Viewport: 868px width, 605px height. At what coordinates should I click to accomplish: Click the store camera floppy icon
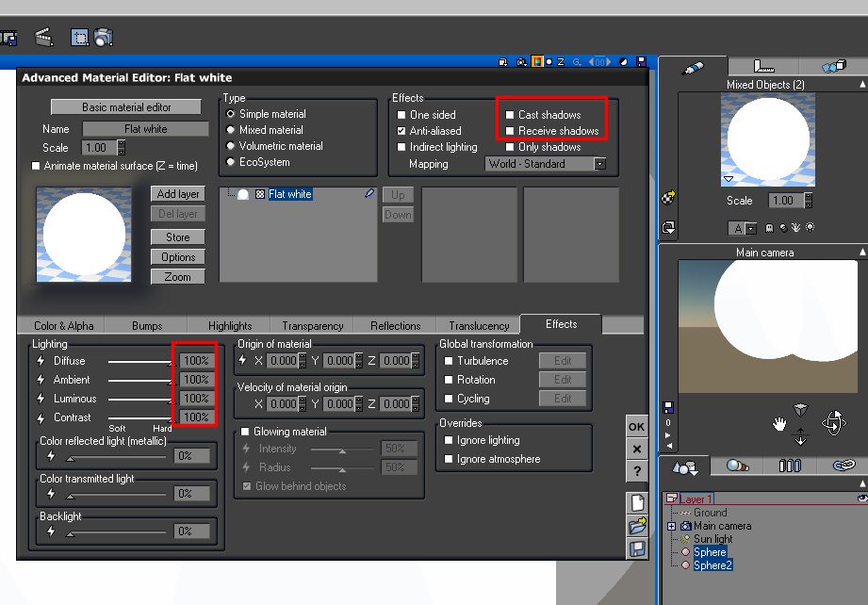pos(668,407)
